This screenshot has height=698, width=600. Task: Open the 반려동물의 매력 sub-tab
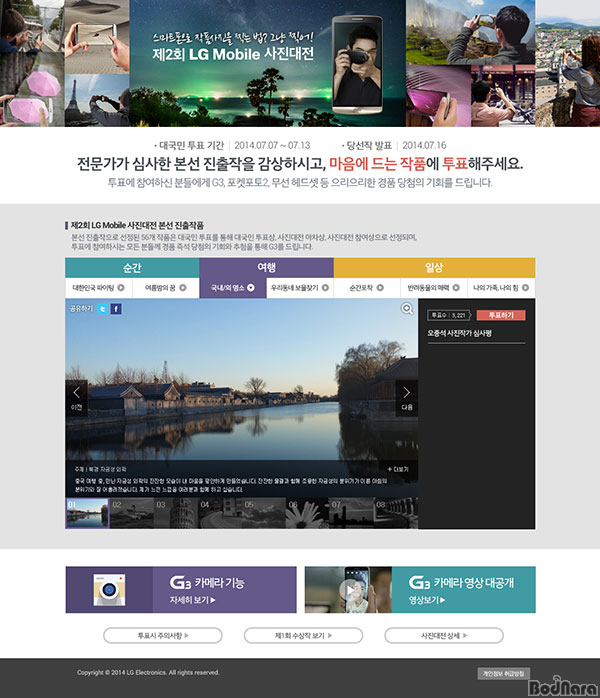coord(434,288)
